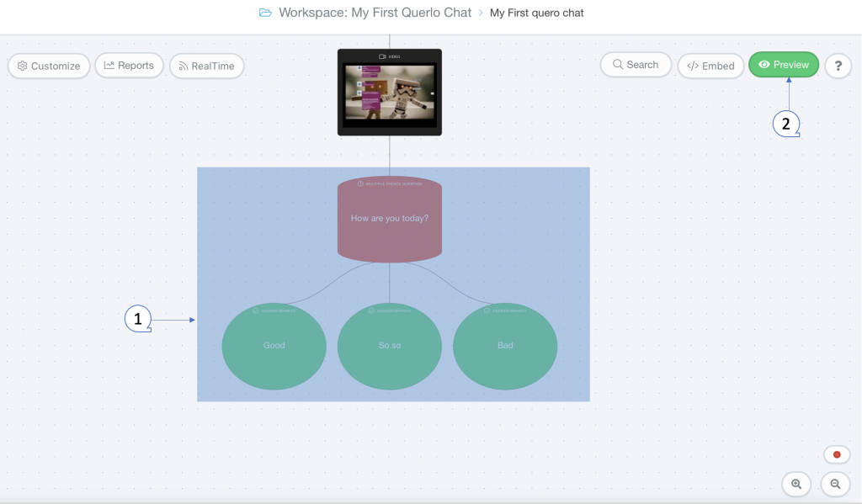The image size is (862, 504).
Task: Open the RealTime feed button
Action: [x=207, y=66]
